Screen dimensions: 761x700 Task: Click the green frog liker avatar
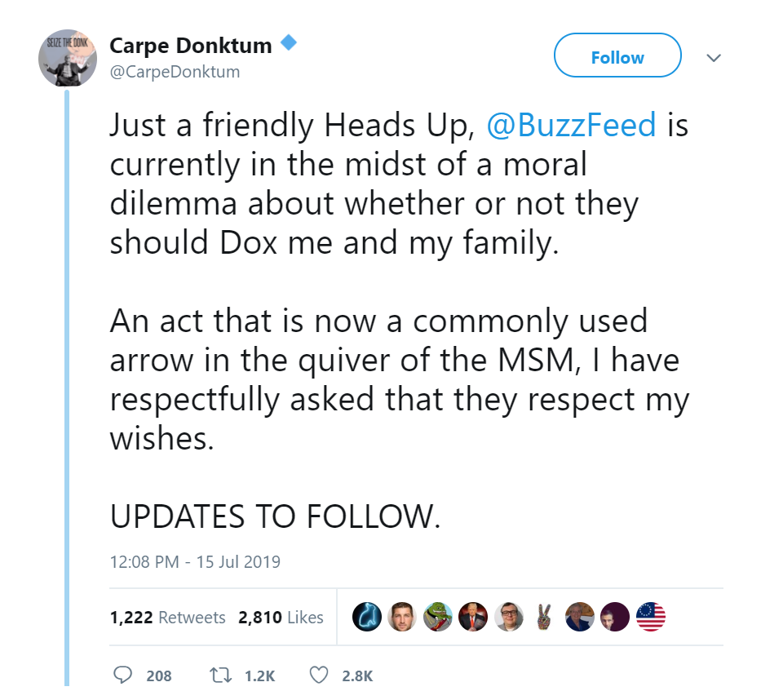[436, 618]
